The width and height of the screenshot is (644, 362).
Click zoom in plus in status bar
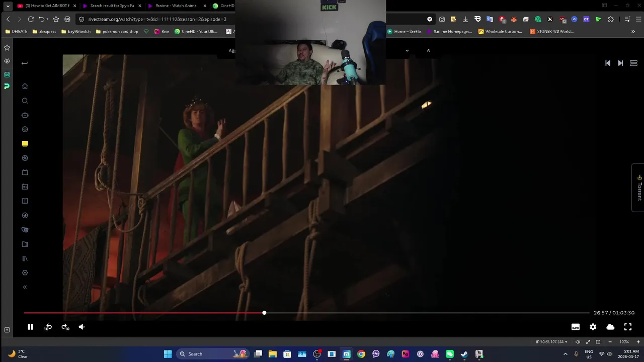638,342
